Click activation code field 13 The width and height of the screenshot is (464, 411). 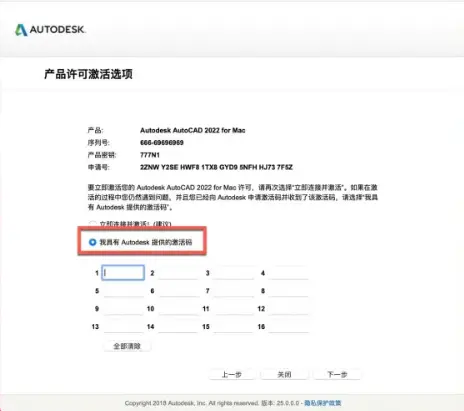[123, 327]
